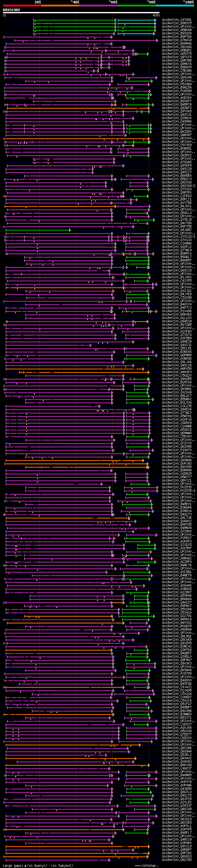Open the UniRef100_B1JXE0 hit label

tap(177, 277)
